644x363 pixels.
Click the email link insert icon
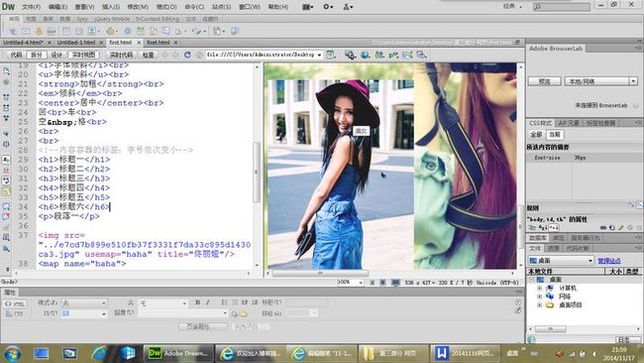coord(26,31)
